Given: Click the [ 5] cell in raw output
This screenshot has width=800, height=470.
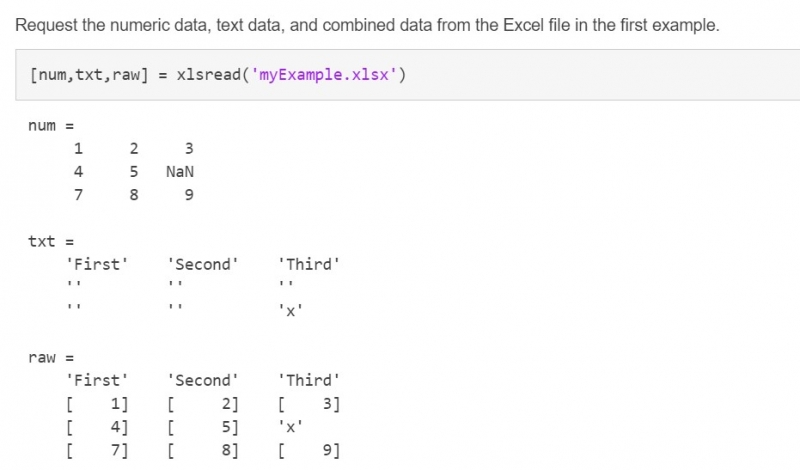Looking at the screenshot, I should [203, 427].
